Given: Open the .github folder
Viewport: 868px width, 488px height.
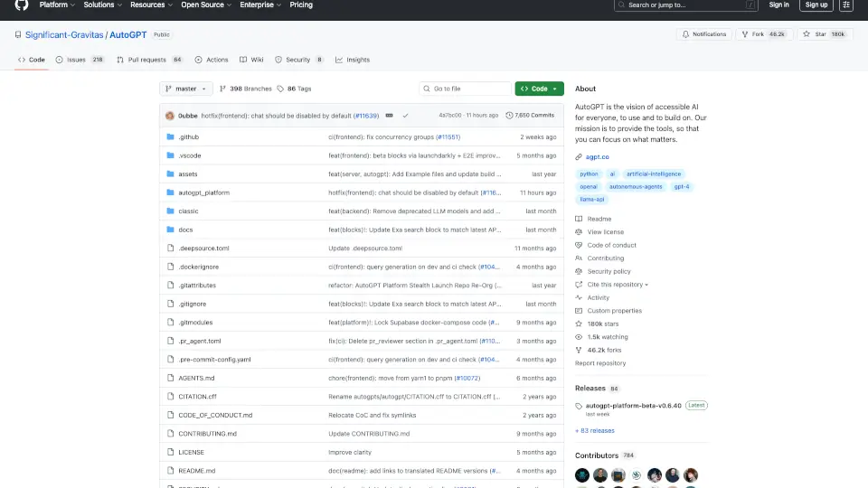Looking at the screenshot, I should 188,136.
